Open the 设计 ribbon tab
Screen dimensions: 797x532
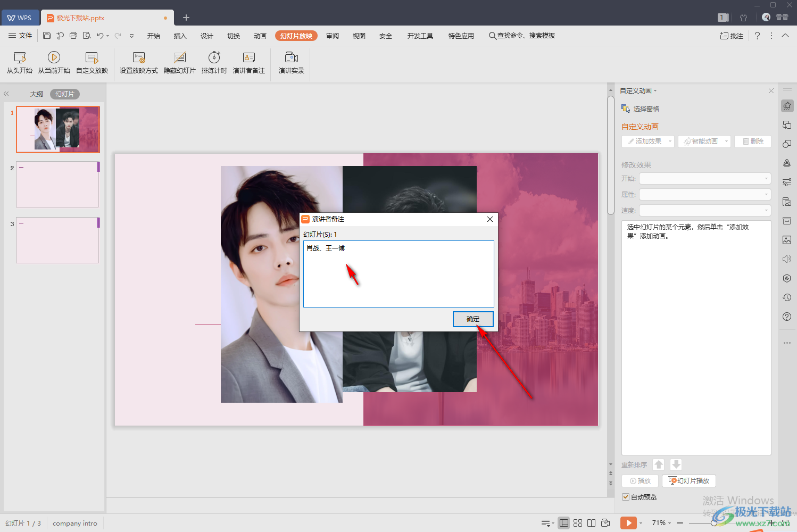(207, 36)
